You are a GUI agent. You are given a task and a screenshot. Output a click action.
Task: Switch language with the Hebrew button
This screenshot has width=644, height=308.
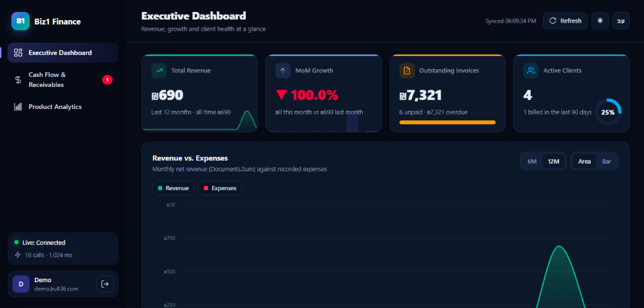pos(621,21)
